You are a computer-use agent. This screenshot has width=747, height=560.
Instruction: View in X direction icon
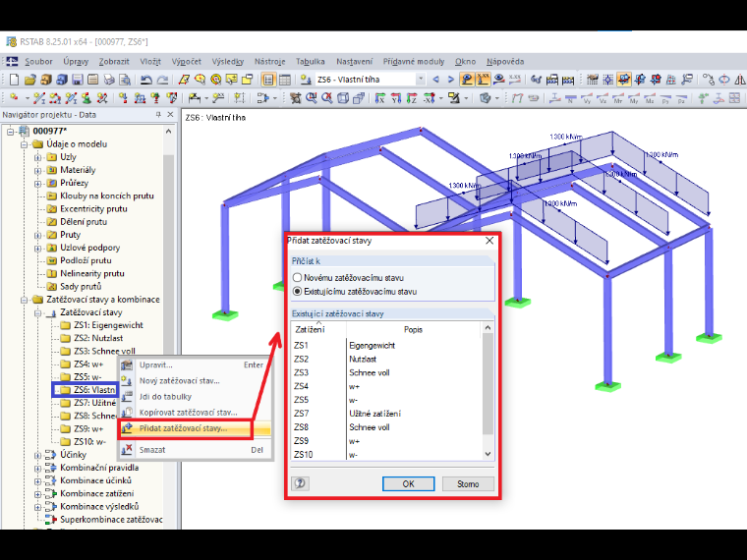coord(380,98)
